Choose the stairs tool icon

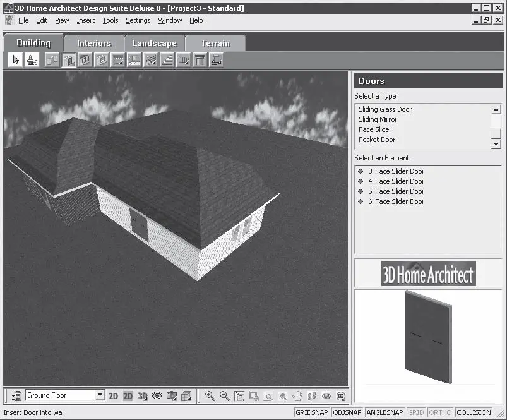167,60
